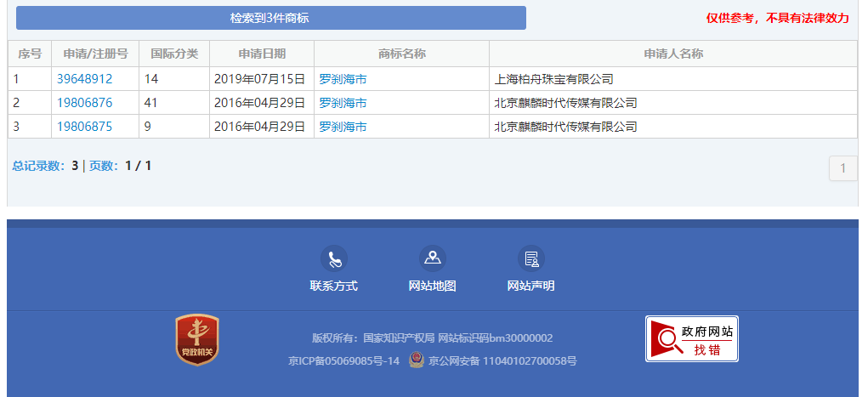Click 北京麒麟时代传媒有限公司 in row 3
This screenshot has height=397, width=868.
pyautogui.click(x=565, y=127)
